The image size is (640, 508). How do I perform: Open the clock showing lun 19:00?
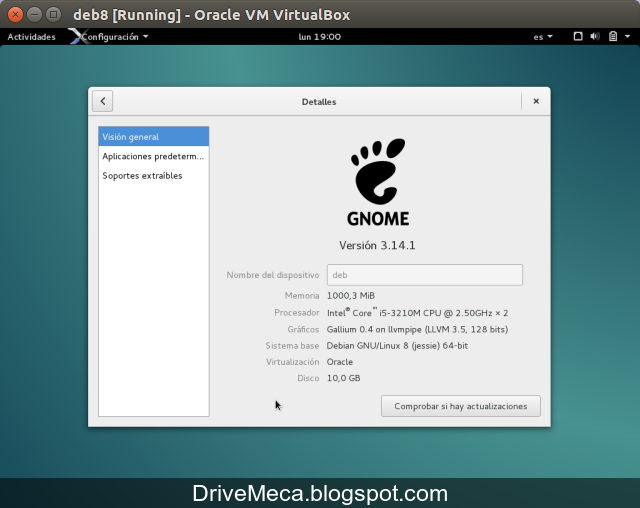(320, 37)
